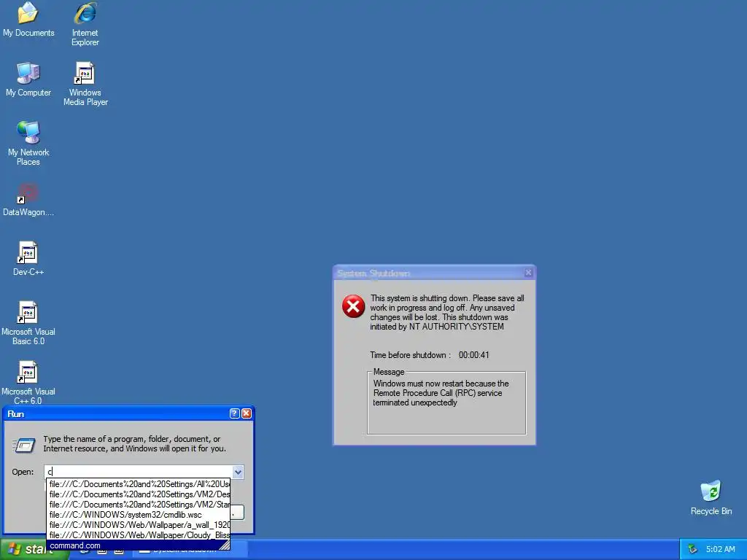Select the Windows Media Player shortcut
This screenshot has height=560, width=747.
click(x=85, y=84)
